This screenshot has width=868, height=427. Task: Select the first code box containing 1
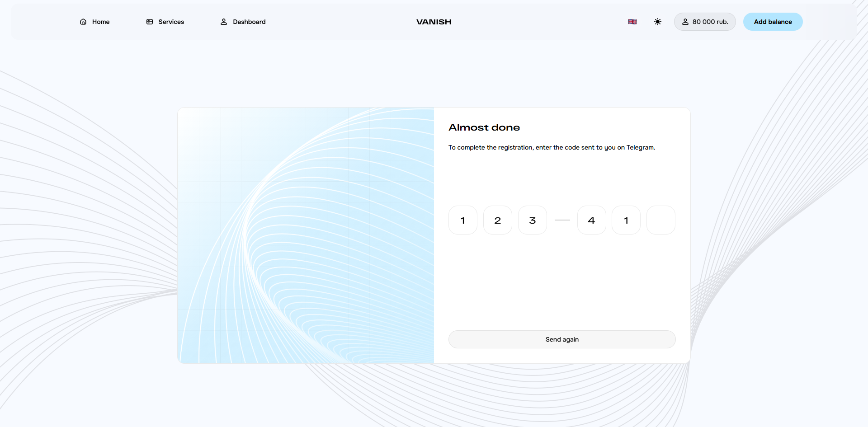[462, 220]
